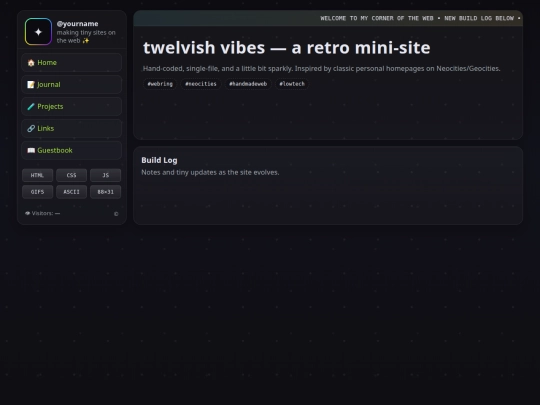Select the #neocities tag
This screenshot has height=405, width=540.
201,84
